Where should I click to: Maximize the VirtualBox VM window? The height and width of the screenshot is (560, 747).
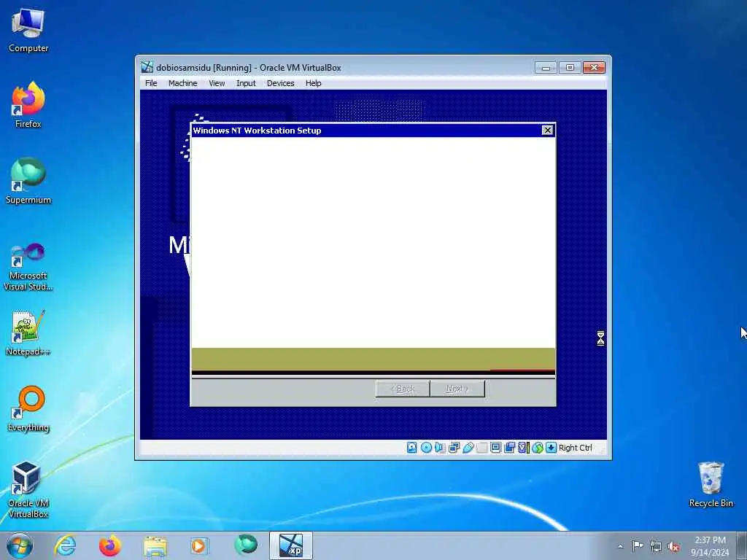[x=570, y=68]
